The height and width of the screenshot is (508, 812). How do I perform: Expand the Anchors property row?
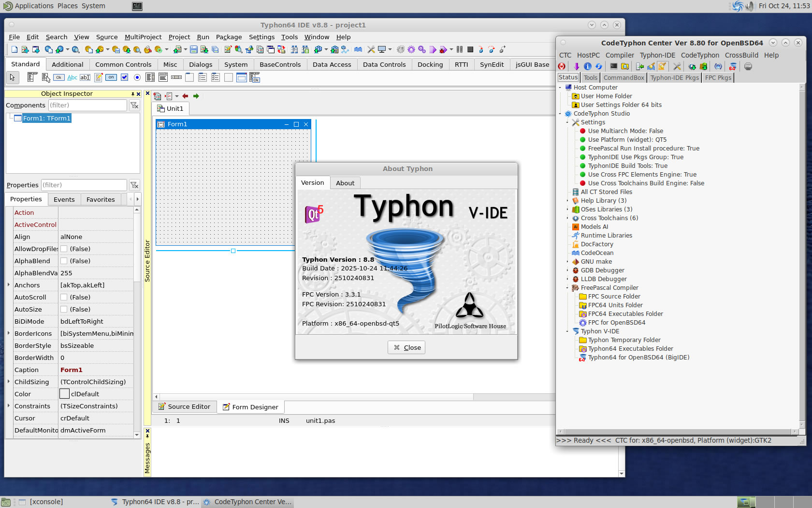tap(9, 285)
